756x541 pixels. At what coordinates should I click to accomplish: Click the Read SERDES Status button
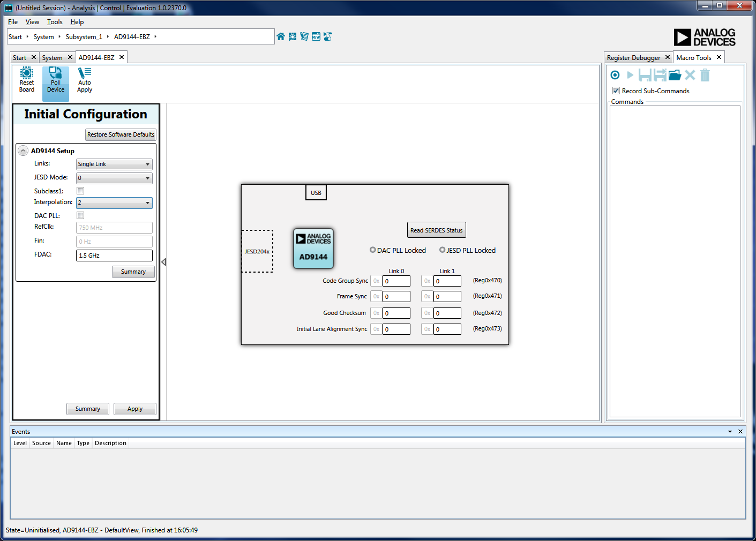[x=436, y=230]
